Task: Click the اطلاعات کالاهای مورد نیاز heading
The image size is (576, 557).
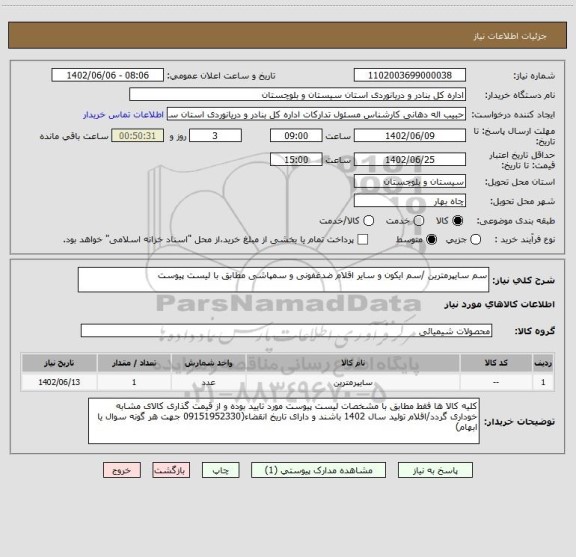Action: point(500,305)
